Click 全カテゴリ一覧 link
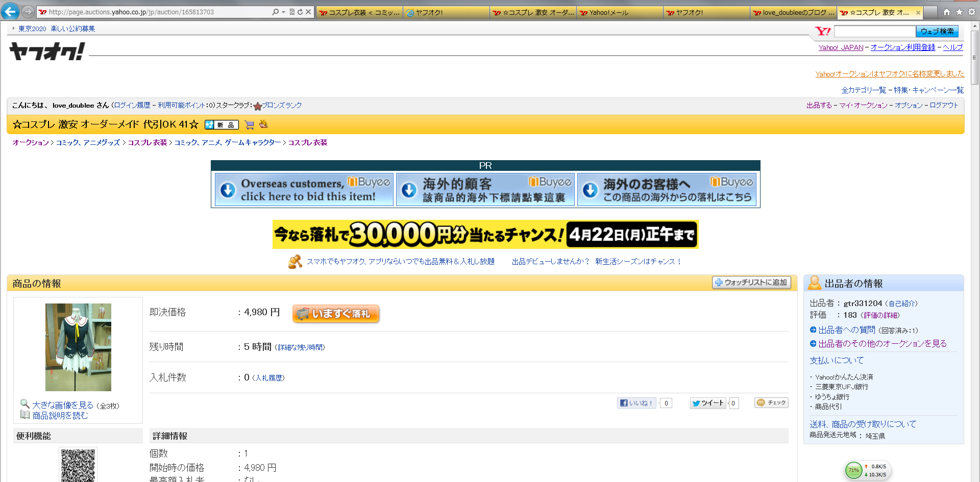This screenshot has width=980, height=482. tap(864, 90)
